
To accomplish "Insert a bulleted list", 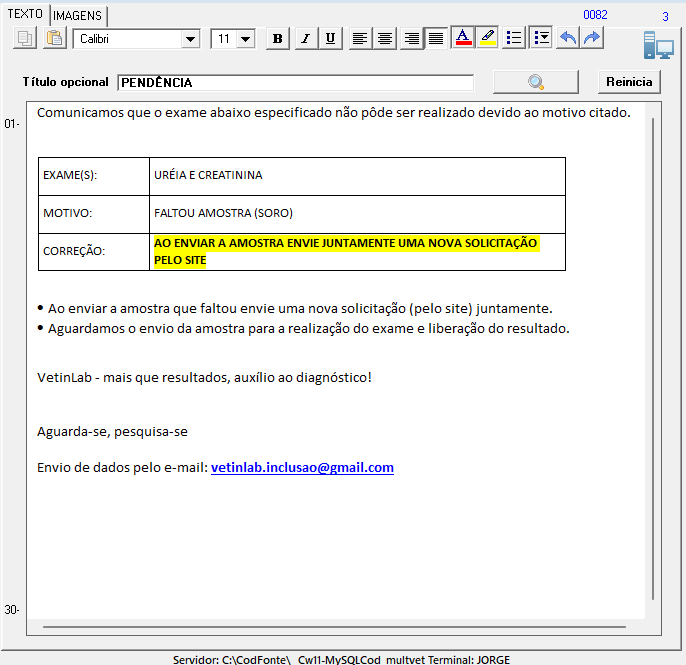I will point(514,39).
